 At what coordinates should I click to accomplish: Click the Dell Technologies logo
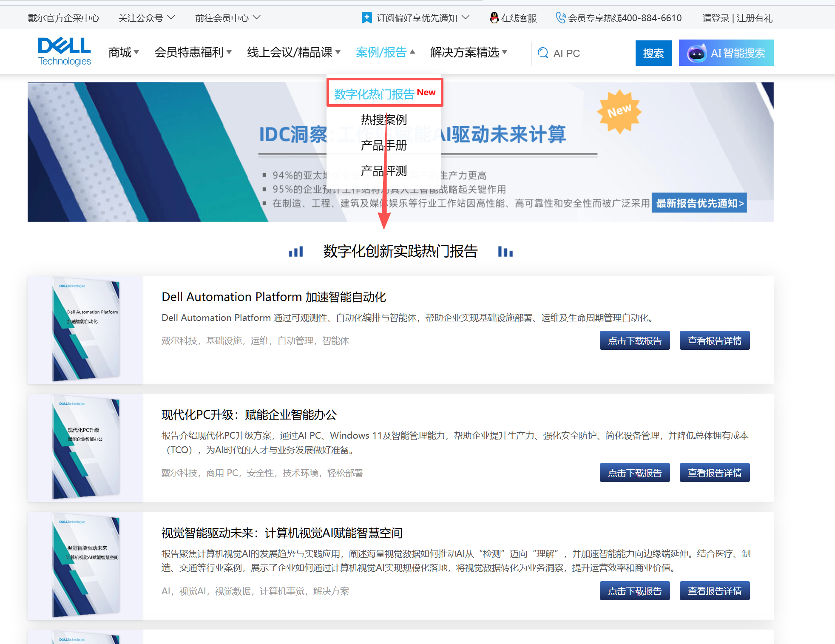(x=65, y=52)
